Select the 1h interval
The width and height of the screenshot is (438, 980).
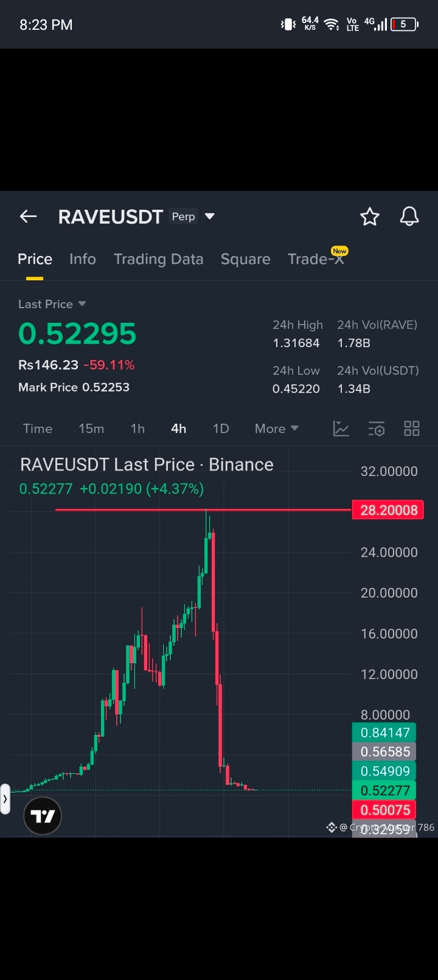click(x=137, y=429)
